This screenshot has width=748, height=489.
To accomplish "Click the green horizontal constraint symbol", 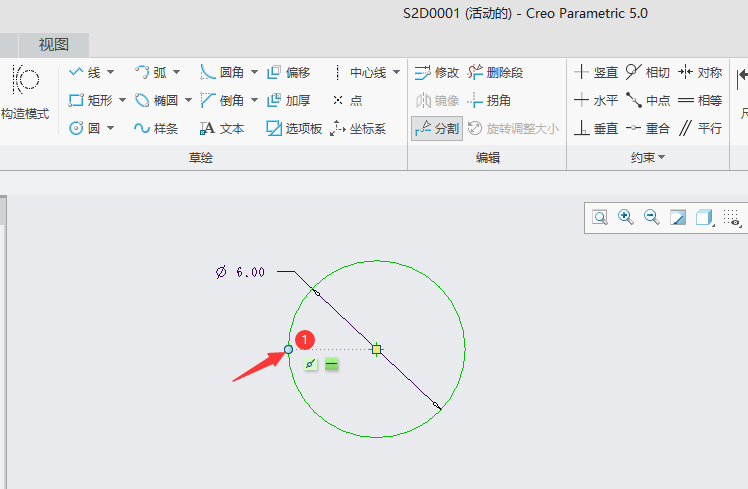I will tap(332, 364).
